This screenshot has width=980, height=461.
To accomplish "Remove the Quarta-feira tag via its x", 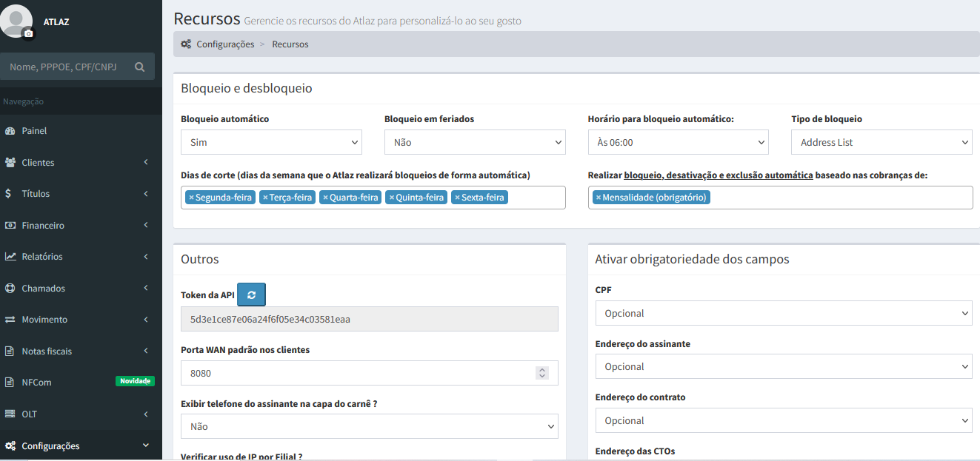I will point(325,198).
